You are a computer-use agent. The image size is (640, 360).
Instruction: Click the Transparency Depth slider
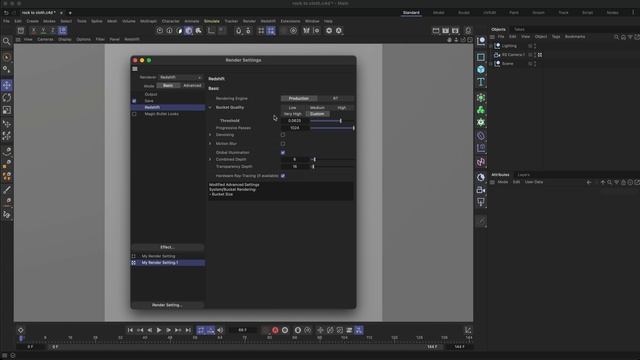click(x=332, y=167)
